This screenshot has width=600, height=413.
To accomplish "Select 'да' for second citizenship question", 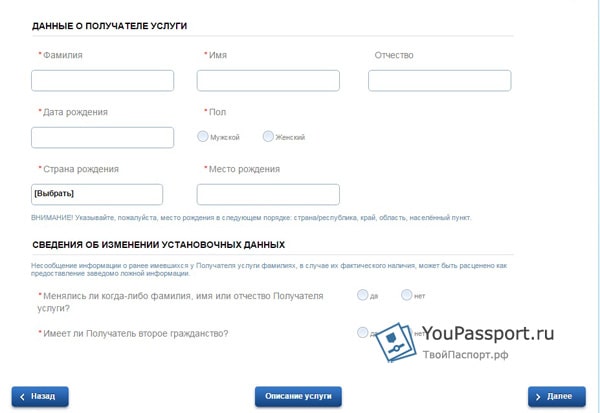I will click(362, 332).
